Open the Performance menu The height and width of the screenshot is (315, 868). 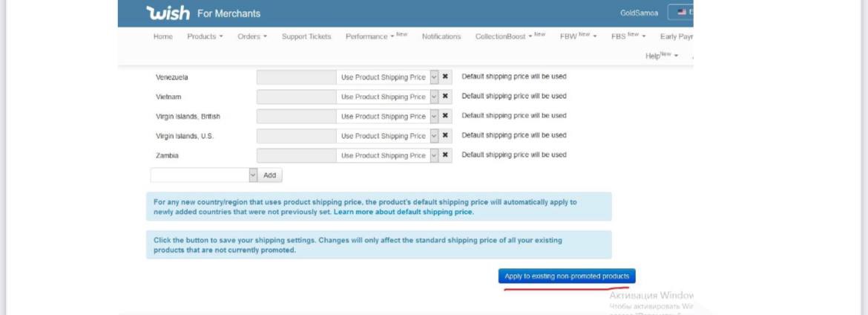[376, 36]
